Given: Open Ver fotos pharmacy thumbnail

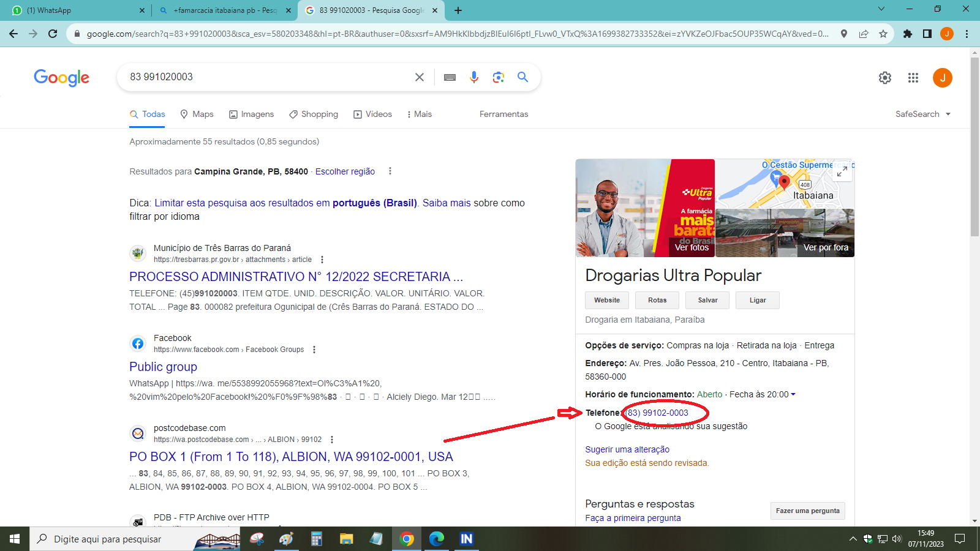Looking at the screenshot, I should 645,208.
